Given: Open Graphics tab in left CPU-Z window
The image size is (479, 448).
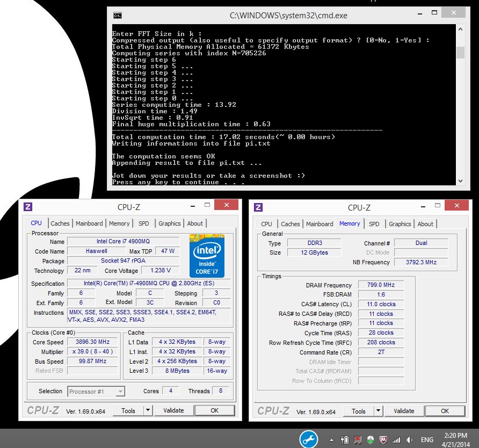Looking at the screenshot, I should [x=170, y=223].
